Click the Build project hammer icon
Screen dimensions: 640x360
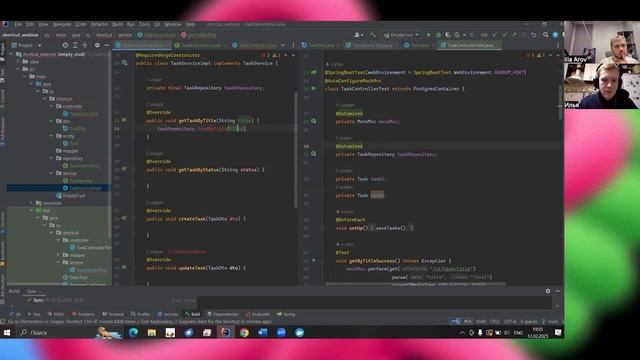[373, 35]
